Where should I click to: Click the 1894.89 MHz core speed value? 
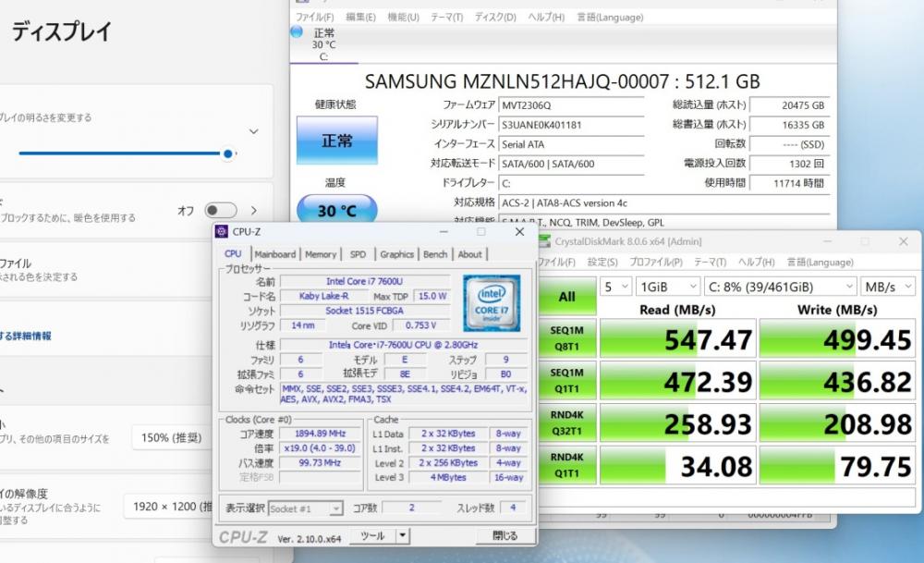(320, 434)
